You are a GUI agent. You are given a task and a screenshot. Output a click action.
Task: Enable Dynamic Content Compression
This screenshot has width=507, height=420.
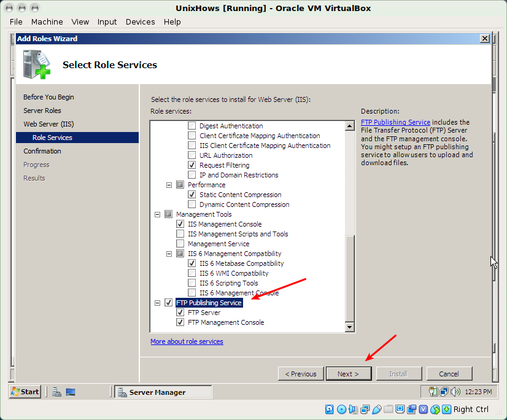click(192, 204)
